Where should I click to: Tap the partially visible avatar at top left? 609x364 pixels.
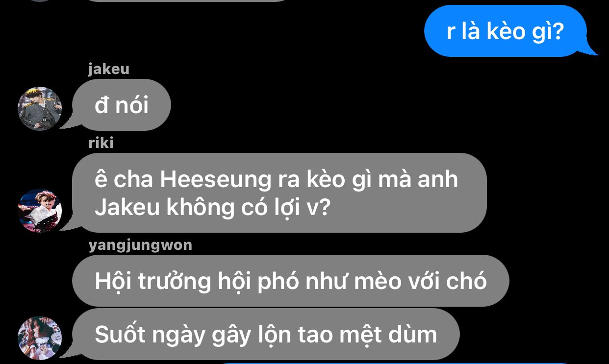tap(40, 0)
